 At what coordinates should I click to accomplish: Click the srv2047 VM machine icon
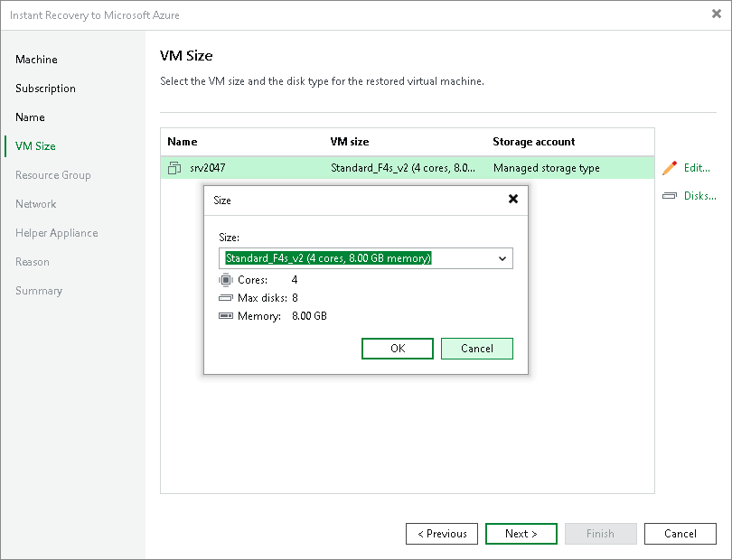pyautogui.click(x=174, y=168)
